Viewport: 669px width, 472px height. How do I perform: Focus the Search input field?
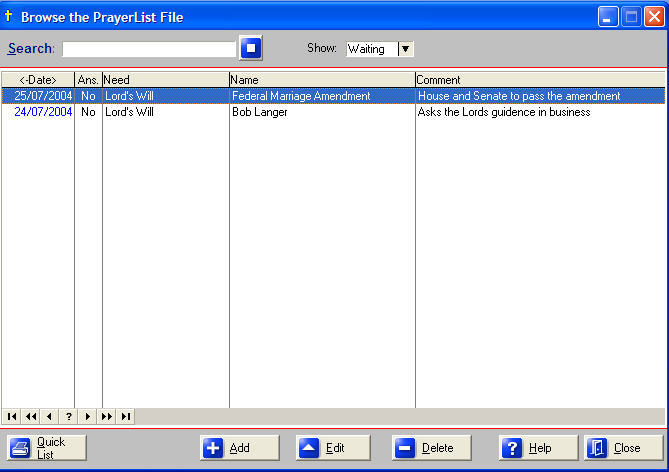[x=149, y=49]
